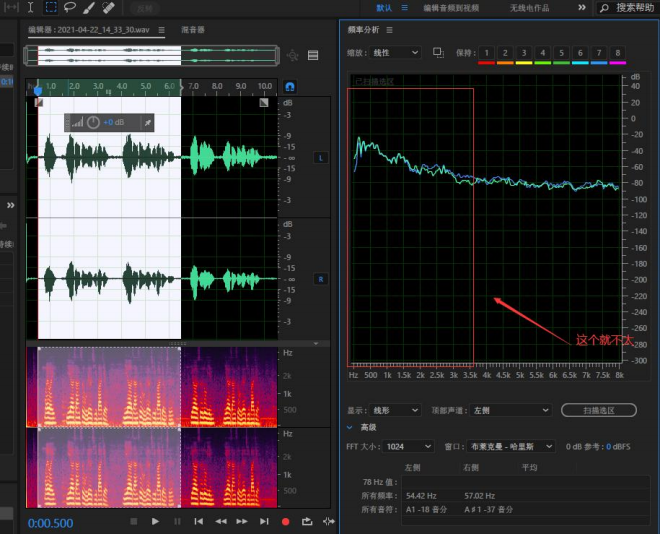Click the 扫描选区 button
This screenshot has height=534, width=660.
coord(599,410)
